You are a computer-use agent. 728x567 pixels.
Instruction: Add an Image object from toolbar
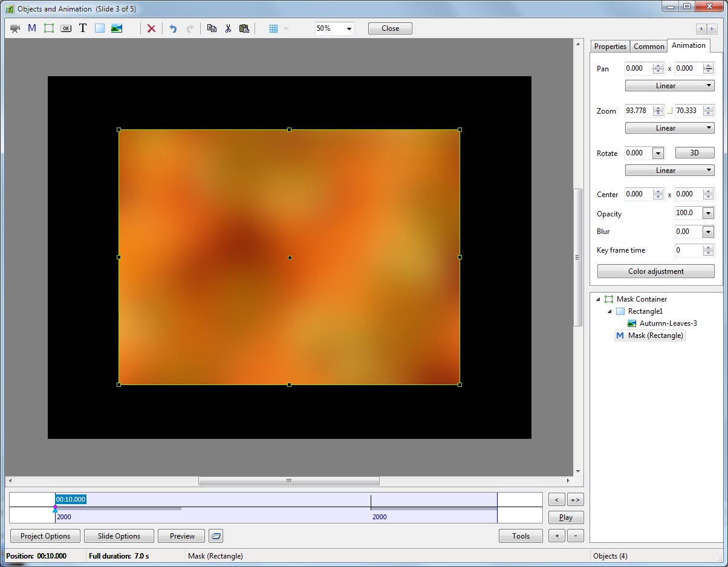[x=117, y=28]
